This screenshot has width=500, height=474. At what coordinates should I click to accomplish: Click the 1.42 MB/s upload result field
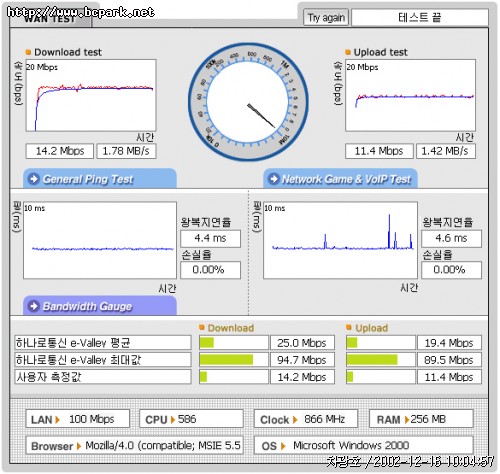[446, 151]
